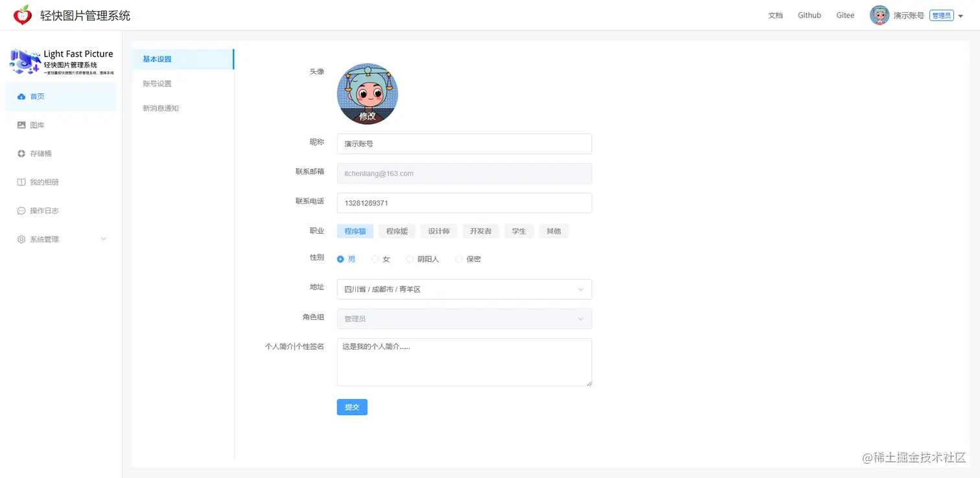Click the 管理员 badge in header
This screenshot has width=980, height=478.
pyautogui.click(x=941, y=16)
